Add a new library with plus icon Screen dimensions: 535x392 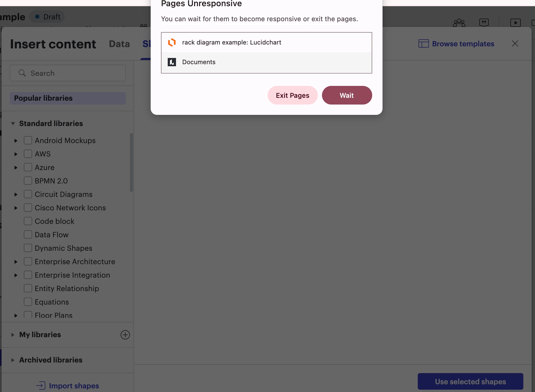coord(125,335)
